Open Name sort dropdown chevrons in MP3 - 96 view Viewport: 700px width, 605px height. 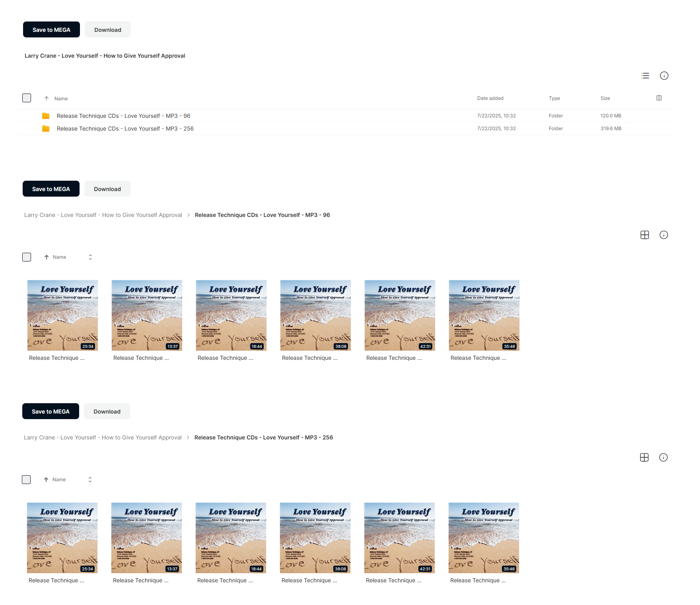[90, 257]
